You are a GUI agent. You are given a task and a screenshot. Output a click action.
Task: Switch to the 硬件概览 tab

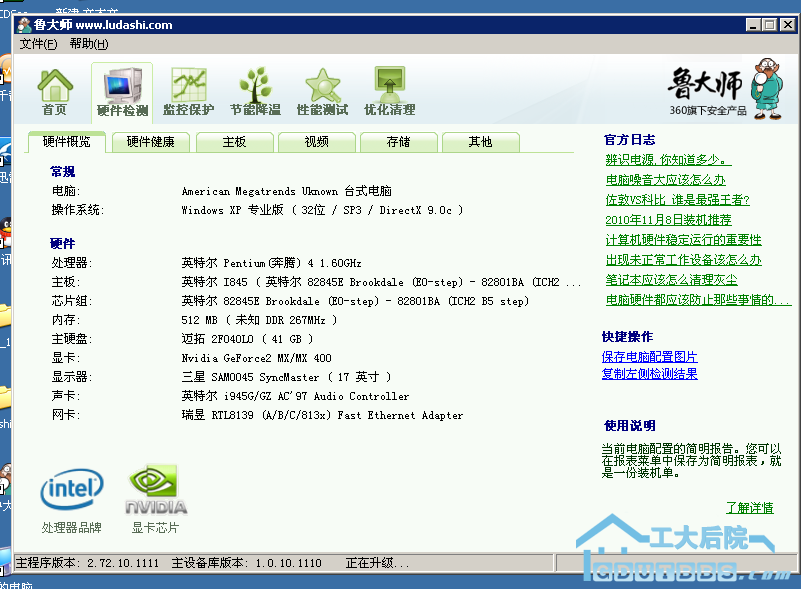[66, 142]
